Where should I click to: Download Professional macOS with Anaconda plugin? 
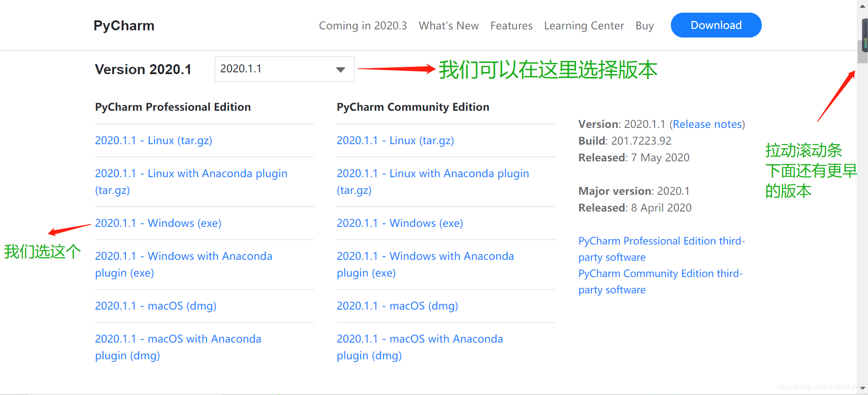pos(178,347)
